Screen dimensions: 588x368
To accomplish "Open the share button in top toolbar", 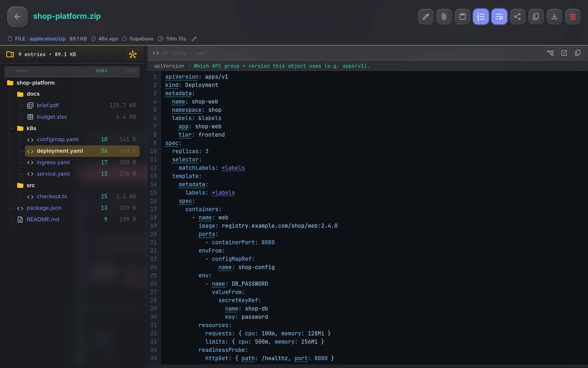I will coord(517,17).
